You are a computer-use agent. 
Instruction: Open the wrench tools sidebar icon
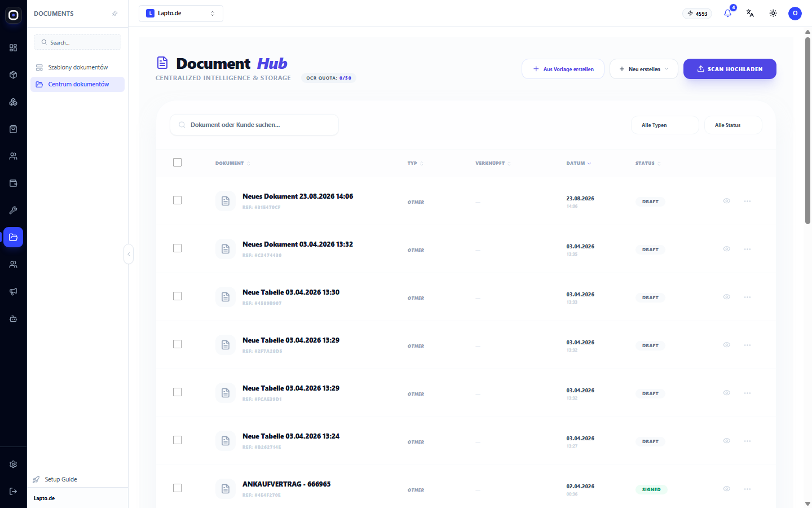point(14,211)
